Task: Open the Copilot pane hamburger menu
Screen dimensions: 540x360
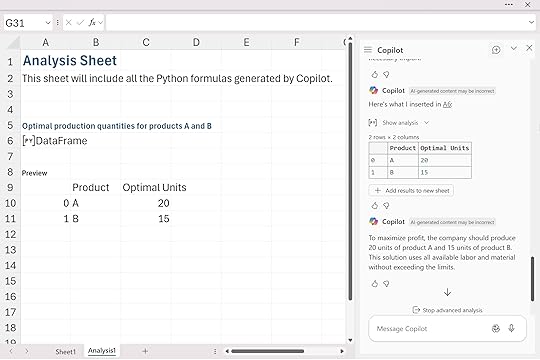Action: (x=368, y=50)
